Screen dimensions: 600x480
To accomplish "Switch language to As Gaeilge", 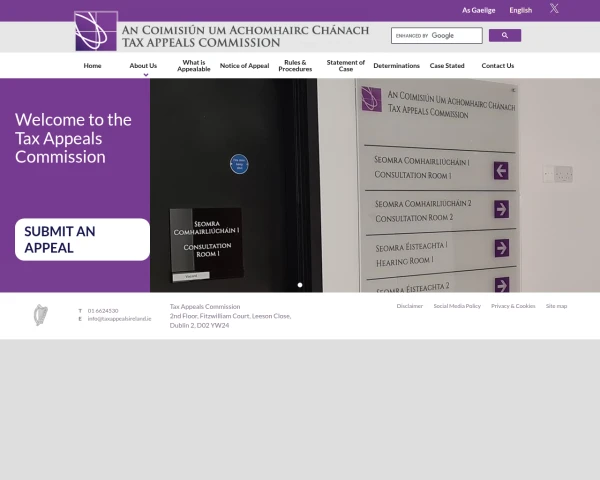I will tap(478, 10).
